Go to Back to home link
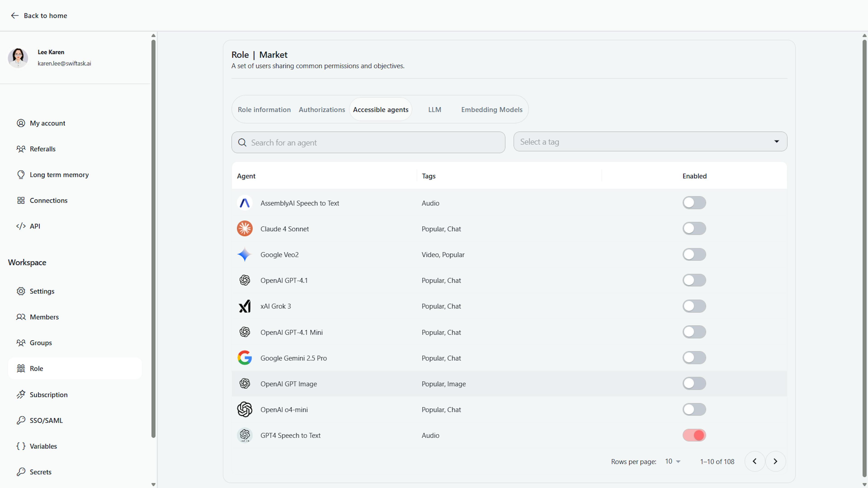This screenshot has width=868, height=488. [x=39, y=16]
